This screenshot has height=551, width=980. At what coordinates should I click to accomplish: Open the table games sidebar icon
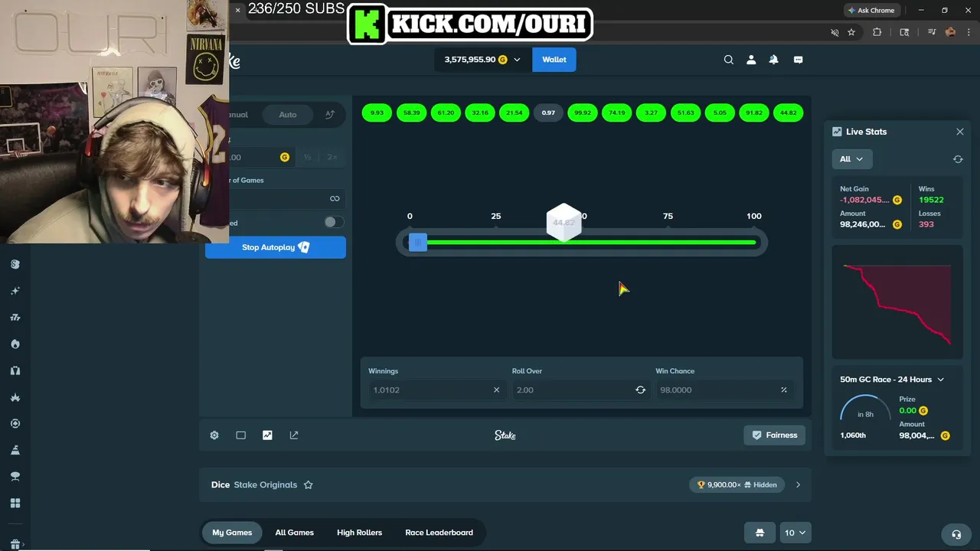(15, 476)
